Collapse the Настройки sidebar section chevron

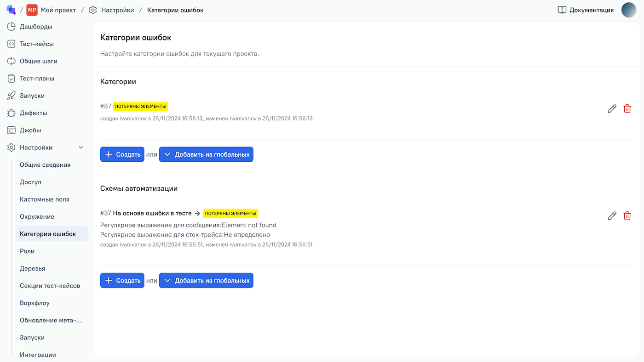[x=81, y=147]
